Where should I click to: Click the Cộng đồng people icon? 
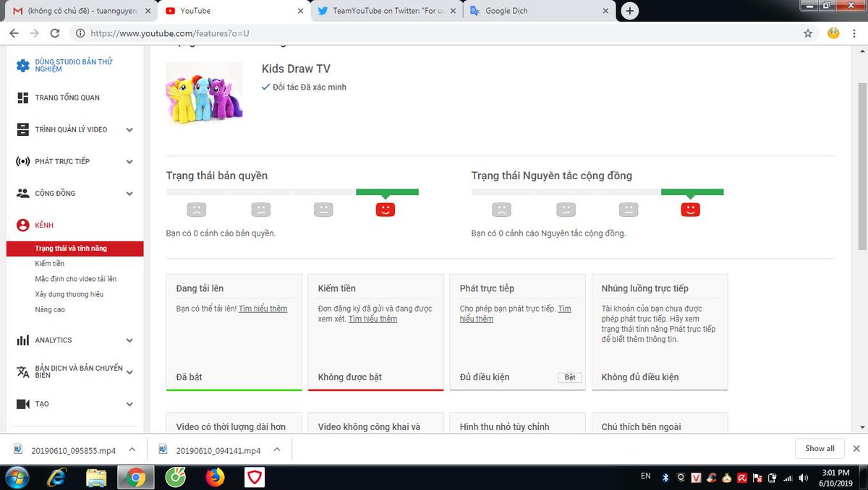tap(22, 193)
